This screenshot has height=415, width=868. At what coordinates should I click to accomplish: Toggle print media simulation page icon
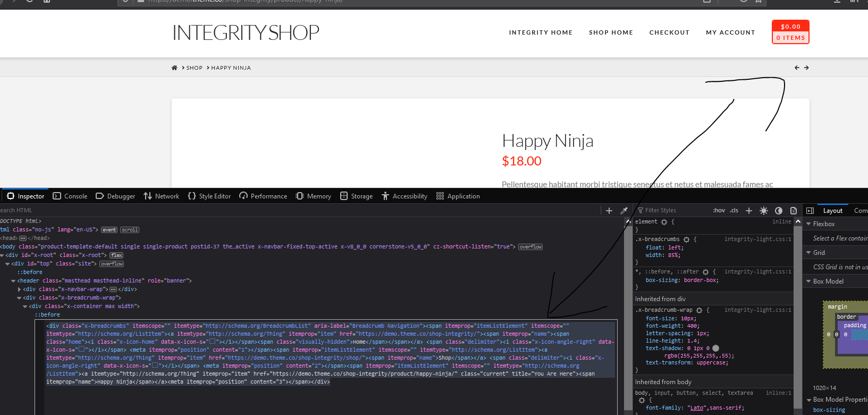point(794,211)
